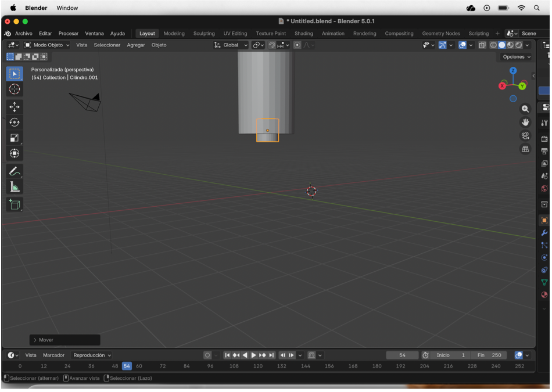
Task: Activate the Rotate tool
Action: (15, 123)
